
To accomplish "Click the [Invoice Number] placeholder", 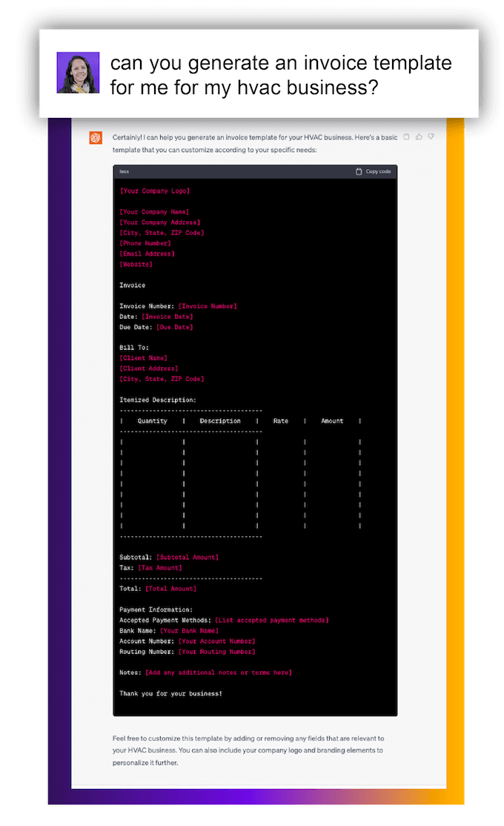I will tap(208, 306).
